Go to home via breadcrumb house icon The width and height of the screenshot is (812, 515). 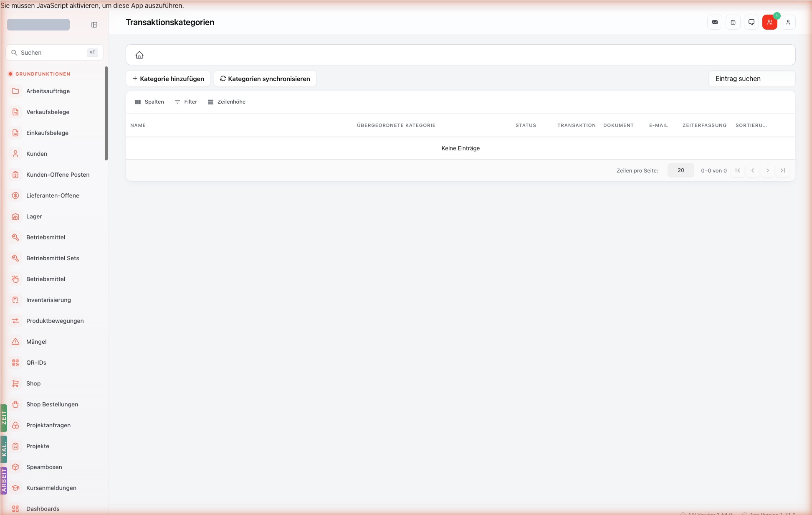tap(139, 55)
